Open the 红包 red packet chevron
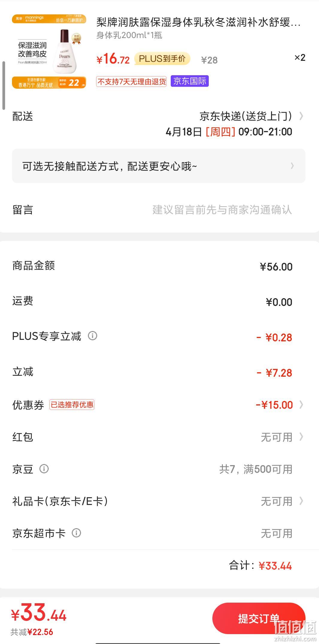The height and width of the screenshot is (644, 319). (301, 437)
